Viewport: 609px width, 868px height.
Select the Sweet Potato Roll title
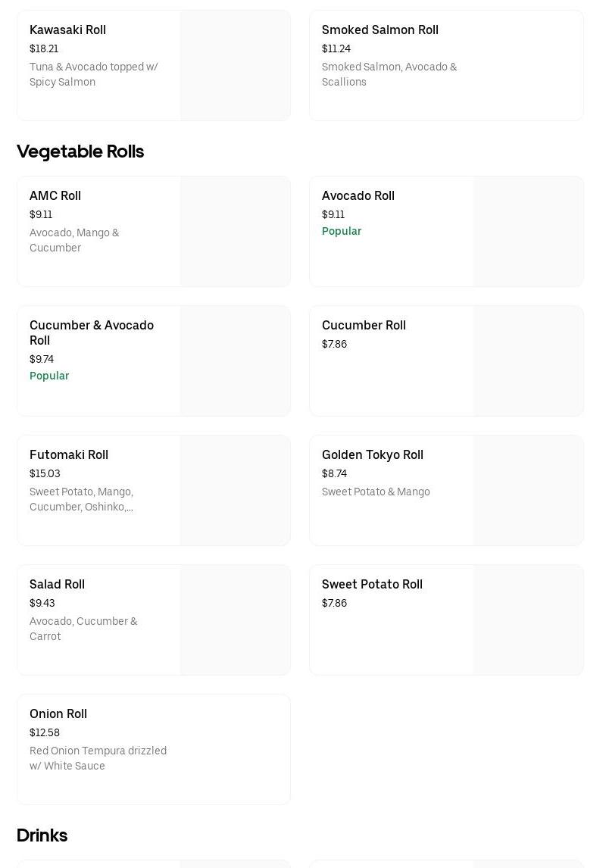(372, 585)
